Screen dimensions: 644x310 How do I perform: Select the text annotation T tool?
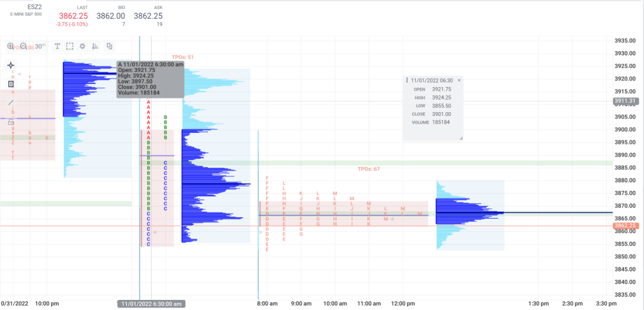click(57, 46)
